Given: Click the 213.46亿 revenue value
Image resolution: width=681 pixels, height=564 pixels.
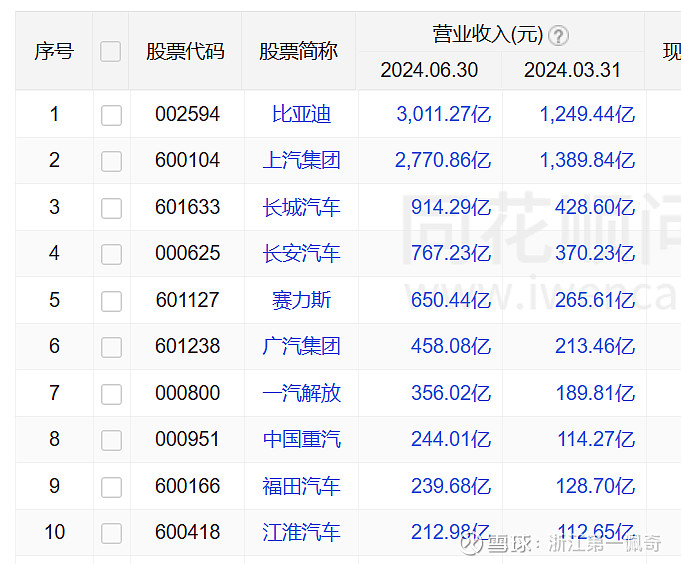Looking at the screenshot, I should tap(595, 347).
